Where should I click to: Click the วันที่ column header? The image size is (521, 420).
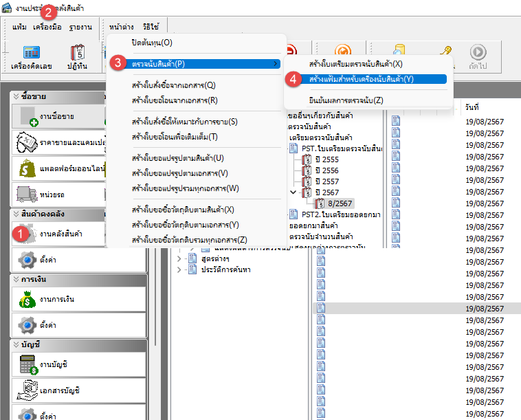coord(472,108)
